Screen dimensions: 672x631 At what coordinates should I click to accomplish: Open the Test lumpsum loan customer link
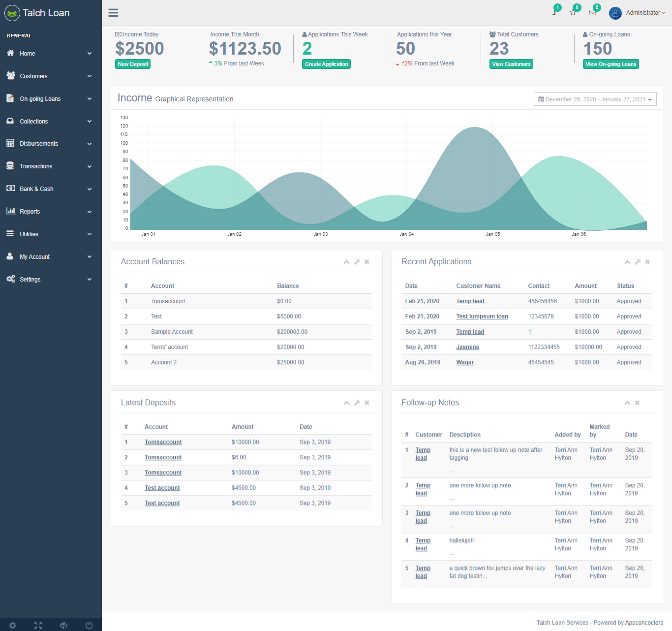[x=482, y=316]
